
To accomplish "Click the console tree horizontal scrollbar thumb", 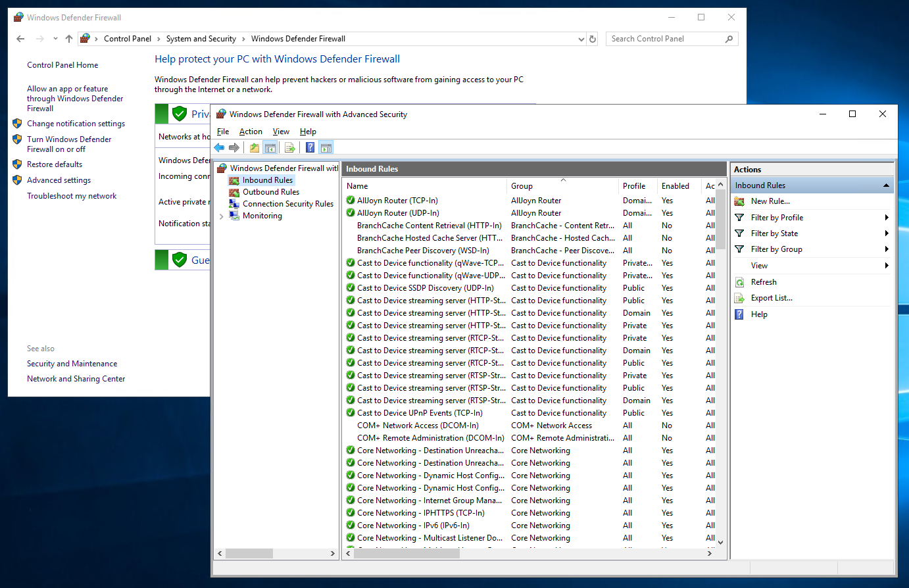I will coord(249,554).
